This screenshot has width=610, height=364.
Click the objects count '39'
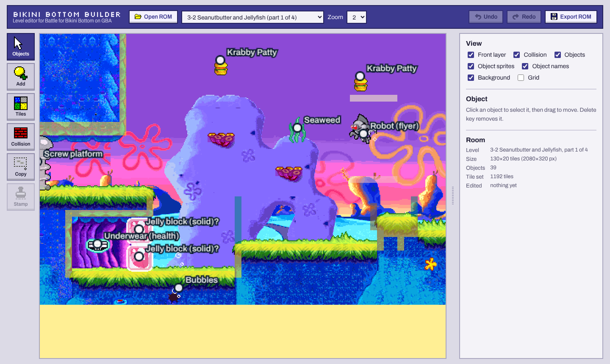pos(493,168)
